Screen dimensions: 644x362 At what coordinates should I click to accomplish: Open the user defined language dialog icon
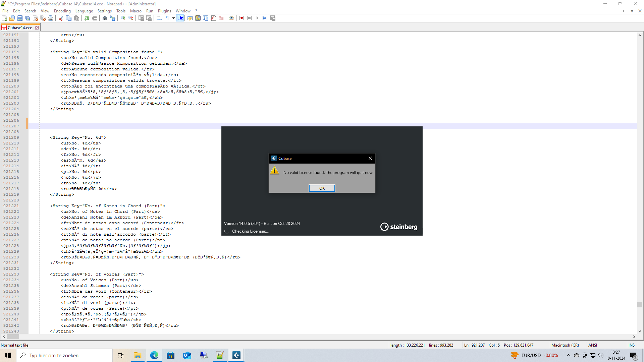pos(190,18)
